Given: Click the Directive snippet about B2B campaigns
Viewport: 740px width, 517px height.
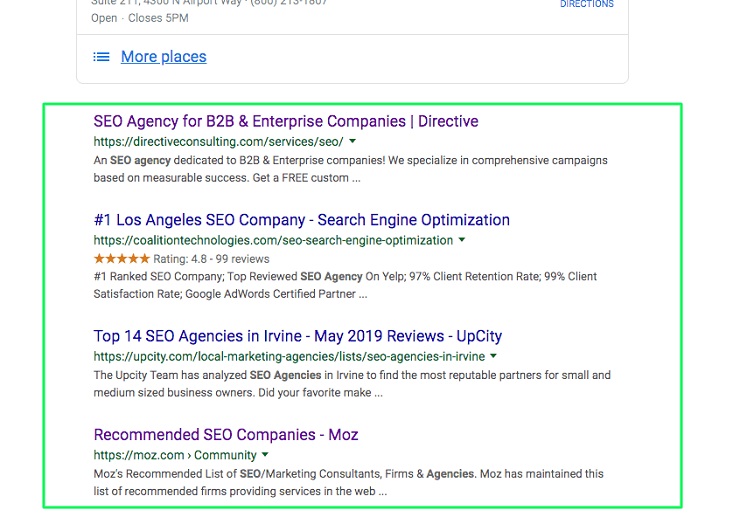Looking at the screenshot, I should (351, 169).
